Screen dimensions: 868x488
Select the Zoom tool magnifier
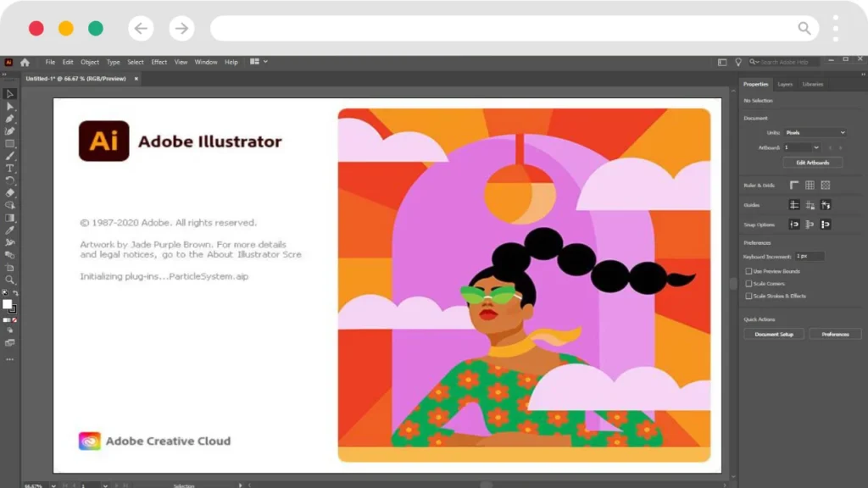click(9, 280)
